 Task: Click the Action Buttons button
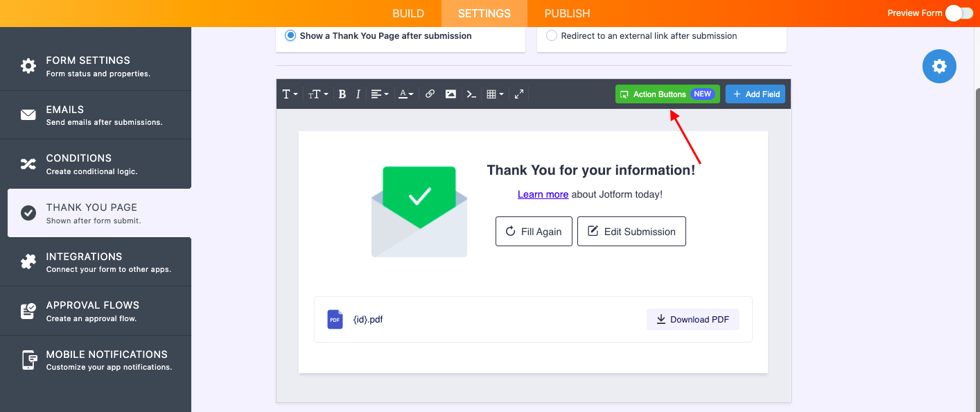[667, 94]
